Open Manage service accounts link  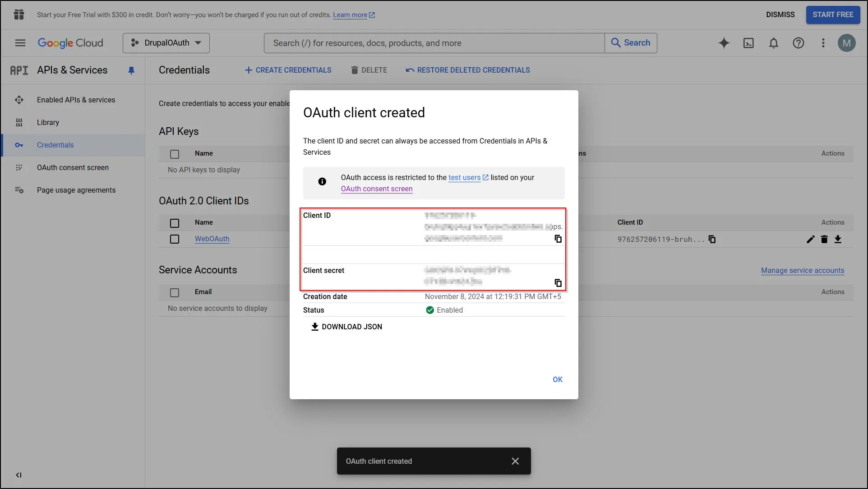tap(803, 270)
